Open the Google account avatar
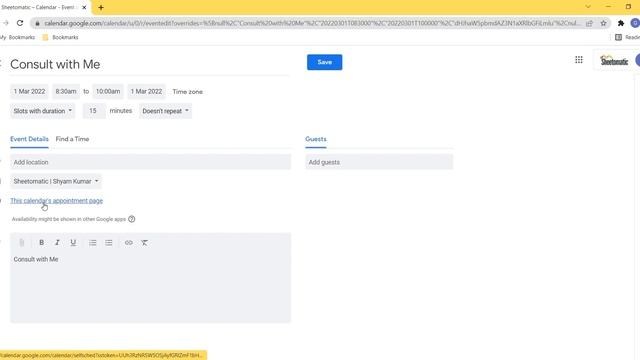 pyautogui.click(x=636, y=23)
